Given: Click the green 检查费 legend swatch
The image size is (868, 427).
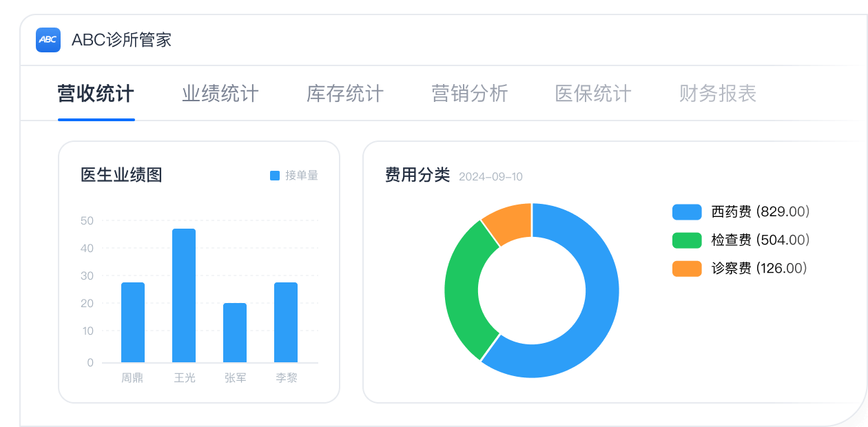Looking at the screenshot, I should click(x=686, y=240).
